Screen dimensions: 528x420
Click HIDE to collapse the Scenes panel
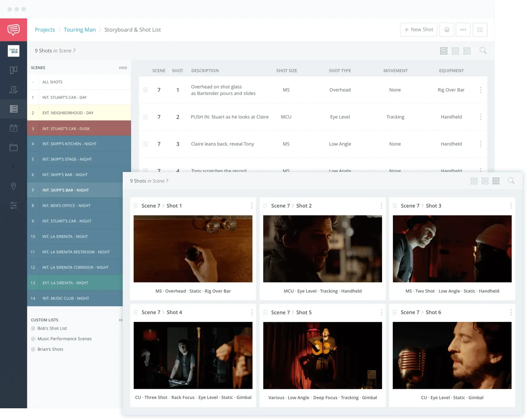pos(123,68)
